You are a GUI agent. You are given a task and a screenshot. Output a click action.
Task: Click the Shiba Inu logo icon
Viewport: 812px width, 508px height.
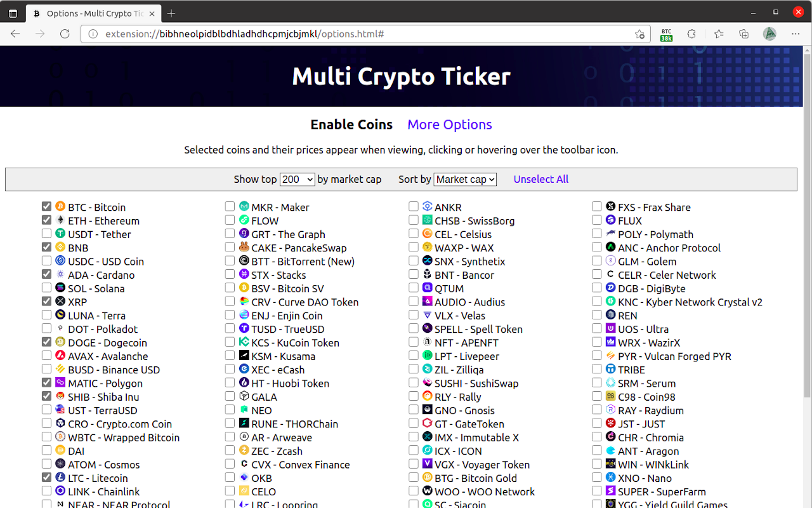(x=60, y=396)
